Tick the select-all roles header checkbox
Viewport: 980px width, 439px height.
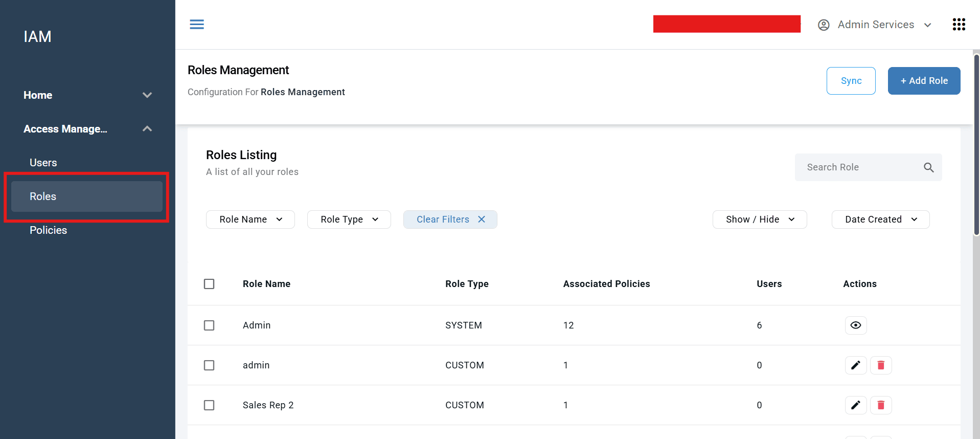pos(209,284)
